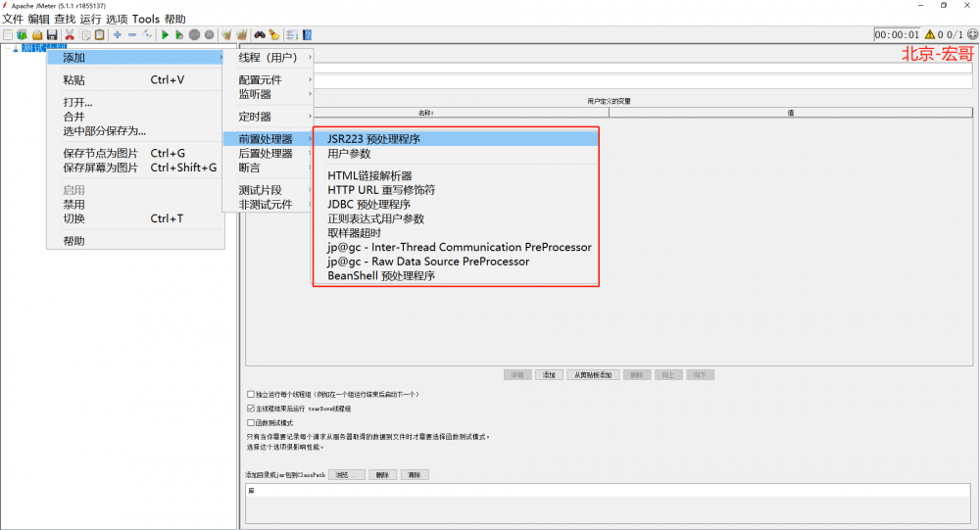Select 取样器超时 preprocessor
Viewport: 980px width, 530px height.
tap(456, 233)
